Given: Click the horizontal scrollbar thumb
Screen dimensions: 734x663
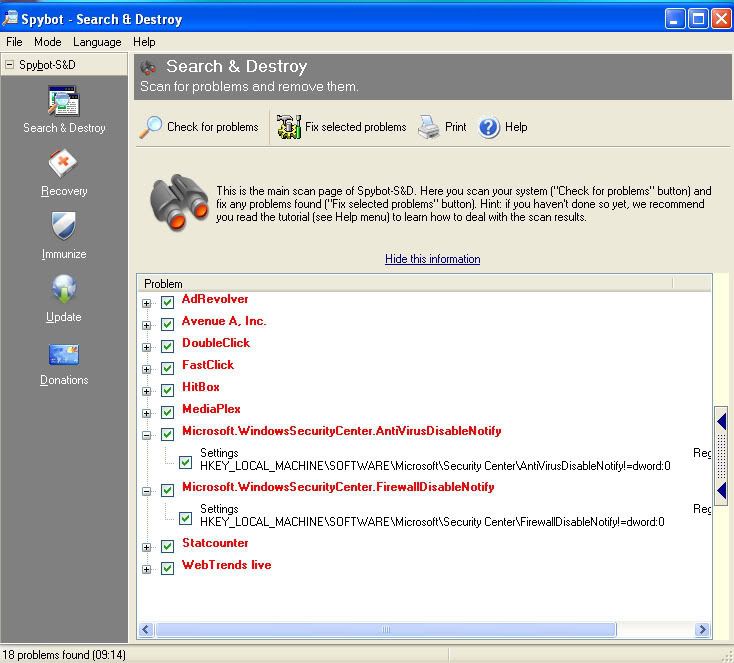Looking at the screenshot, I should click(x=386, y=630).
